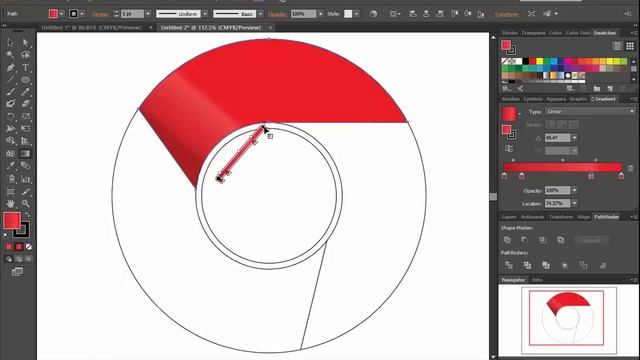The width and height of the screenshot is (640, 360).
Task: Swap fill and stroke arrow in toolbox
Action: [28, 214]
